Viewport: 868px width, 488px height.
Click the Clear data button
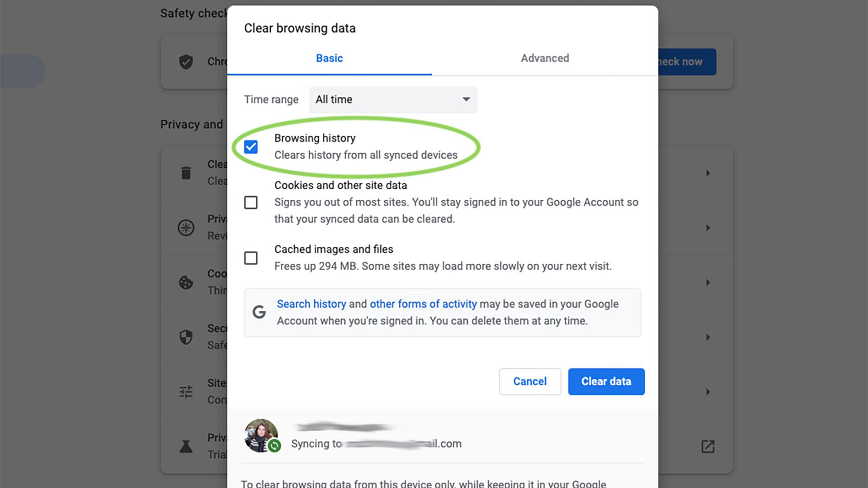coord(606,381)
